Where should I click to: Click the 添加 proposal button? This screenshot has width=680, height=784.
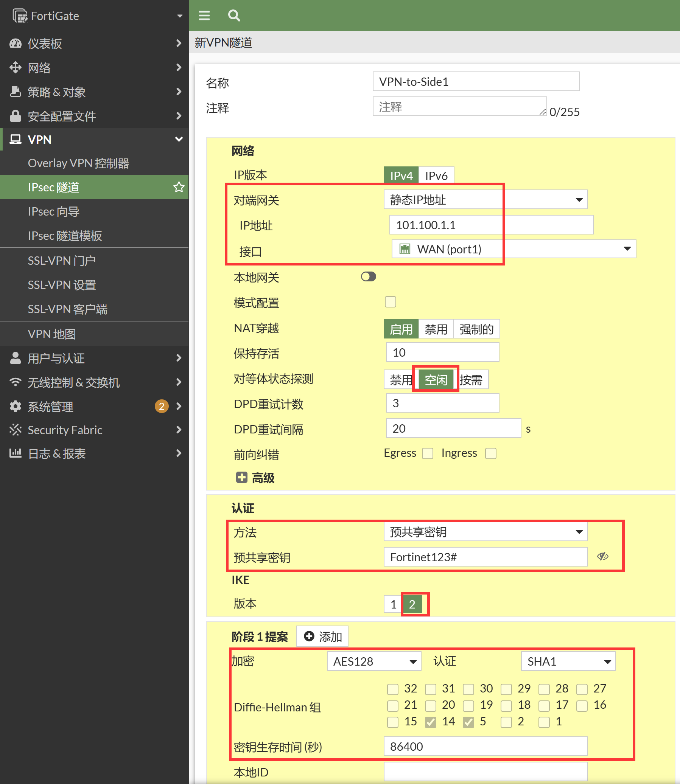(322, 637)
